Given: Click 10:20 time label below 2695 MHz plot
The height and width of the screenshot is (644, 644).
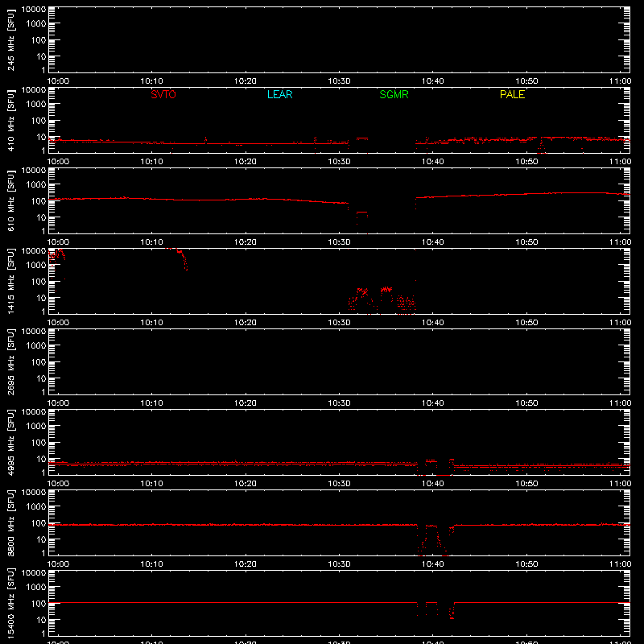Looking at the screenshot, I should coord(246,403).
